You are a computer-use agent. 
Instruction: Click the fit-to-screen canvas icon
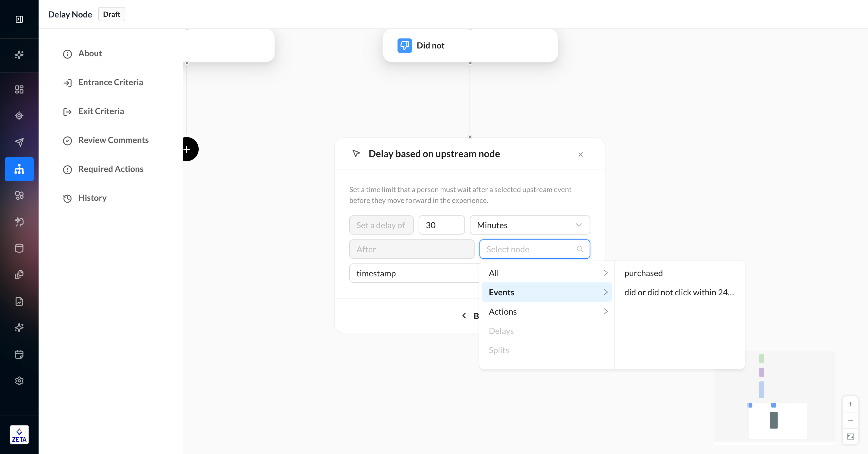851,437
